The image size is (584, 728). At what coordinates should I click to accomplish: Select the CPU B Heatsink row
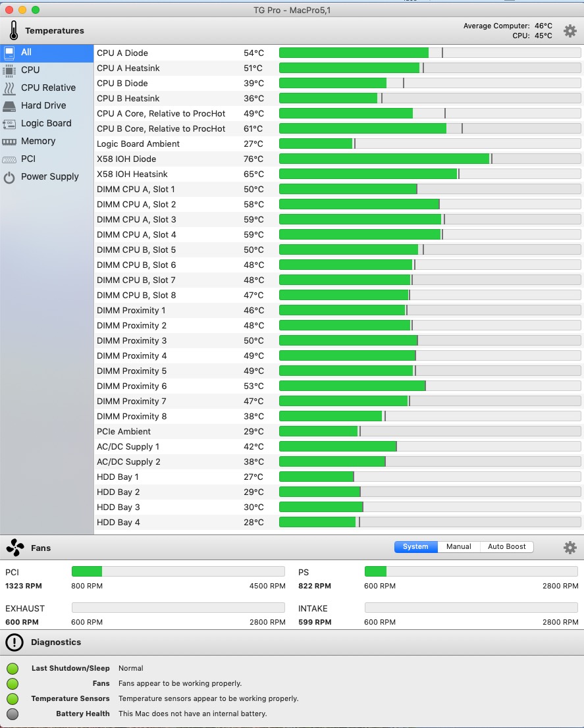(338, 99)
